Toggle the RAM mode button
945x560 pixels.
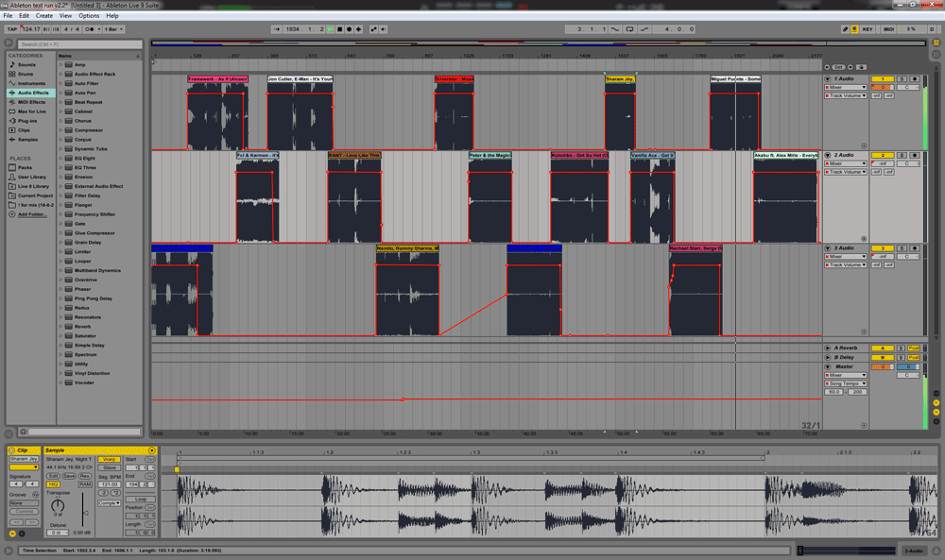click(85, 484)
